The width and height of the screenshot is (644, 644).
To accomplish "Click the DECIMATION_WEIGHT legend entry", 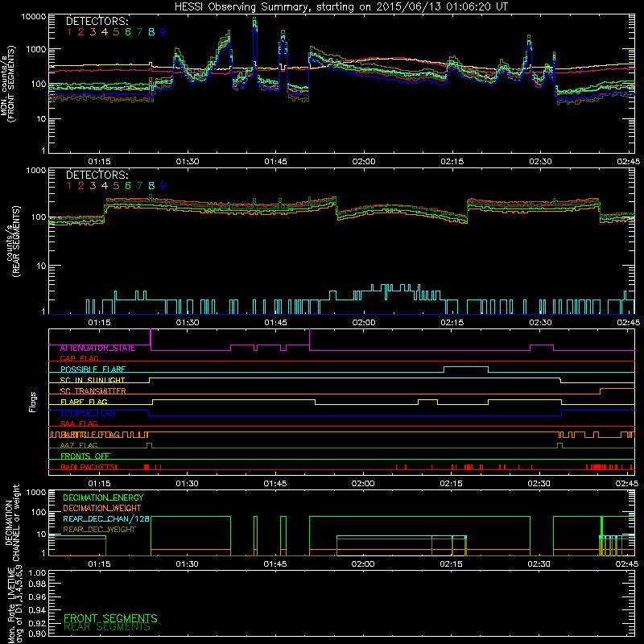I will [102, 508].
